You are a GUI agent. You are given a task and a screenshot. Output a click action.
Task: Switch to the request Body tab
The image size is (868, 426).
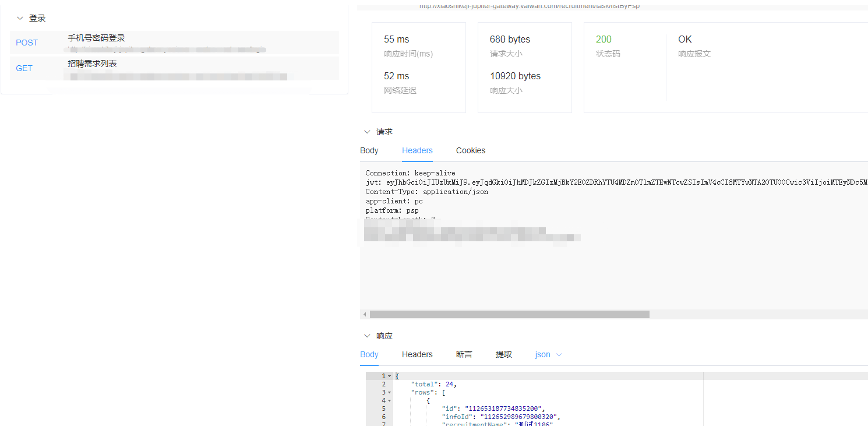click(369, 150)
